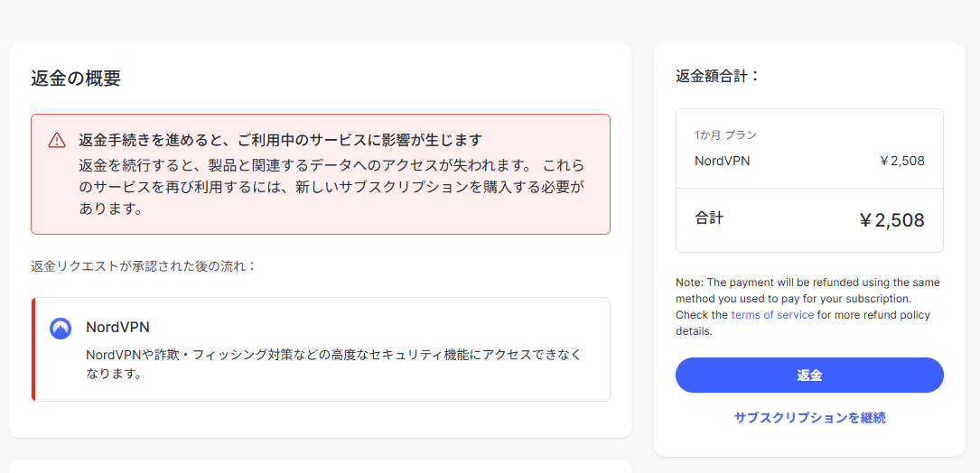Open the terms of service link
The height and width of the screenshot is (473, 980).
(x=772, y=315)
